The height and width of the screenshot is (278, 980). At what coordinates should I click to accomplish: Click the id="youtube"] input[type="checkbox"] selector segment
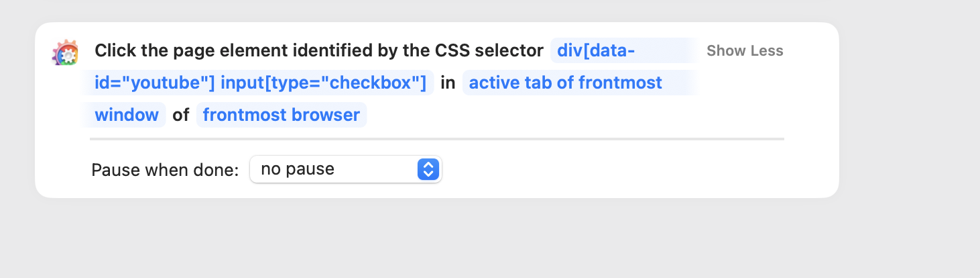(x=260, y=83)
